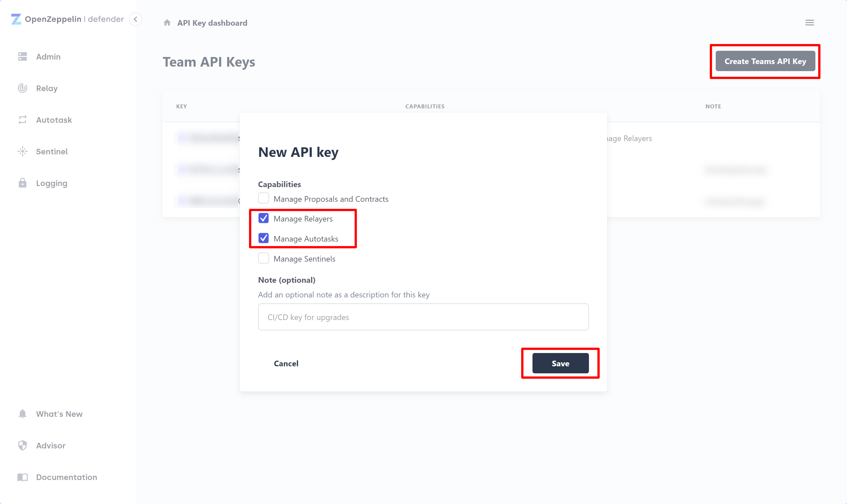Click Cancel to dismiss the dialog

coord(285,363)
